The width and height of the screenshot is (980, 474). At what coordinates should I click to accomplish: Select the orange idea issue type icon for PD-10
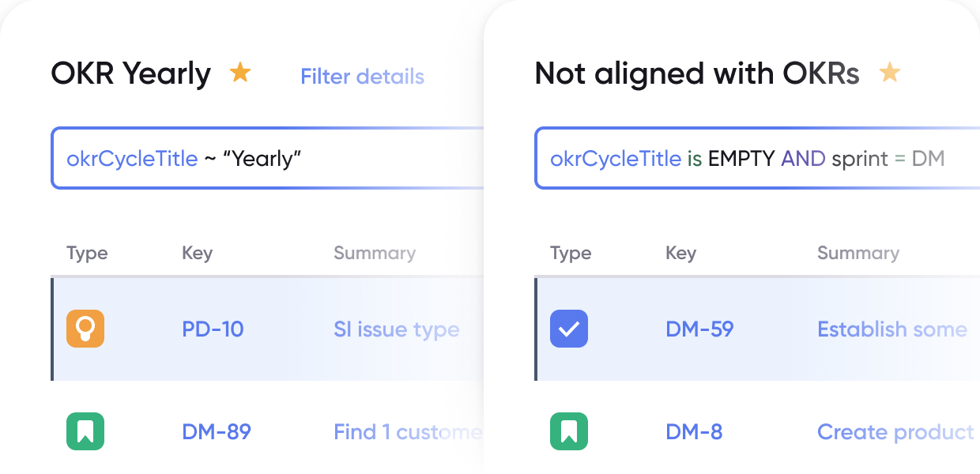click(x=85, y=329)
